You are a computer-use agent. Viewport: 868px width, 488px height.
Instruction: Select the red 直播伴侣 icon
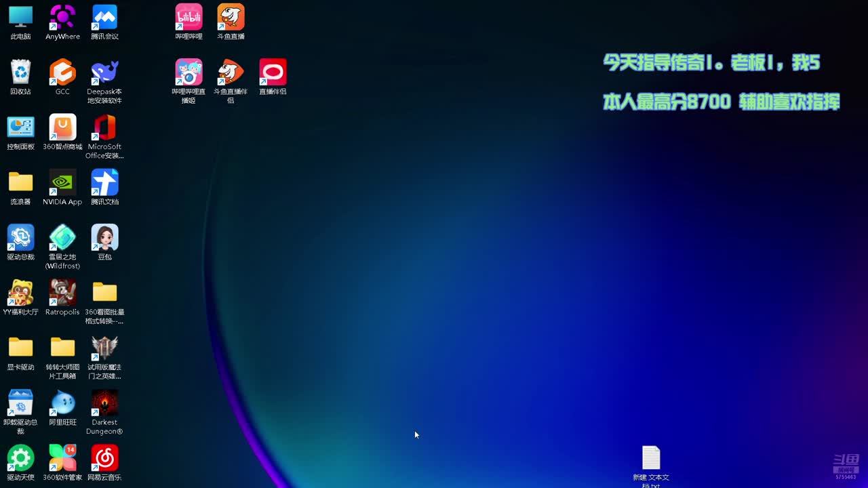(273, 73)
